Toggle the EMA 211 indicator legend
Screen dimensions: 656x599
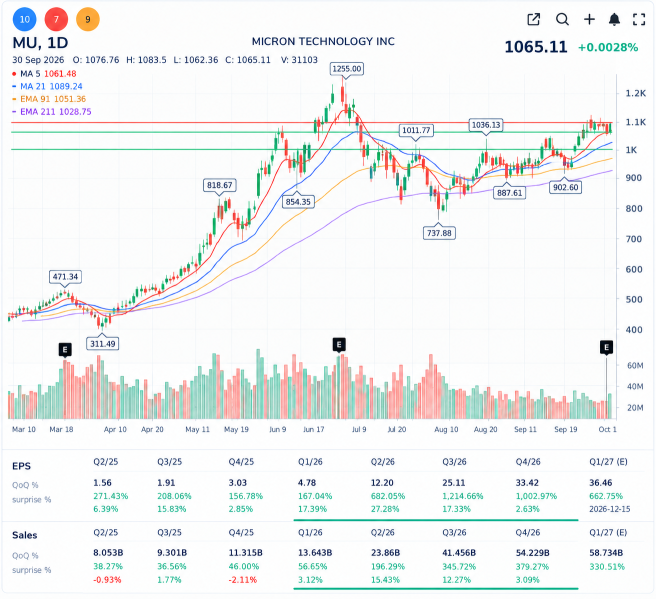tap(51, 112)
